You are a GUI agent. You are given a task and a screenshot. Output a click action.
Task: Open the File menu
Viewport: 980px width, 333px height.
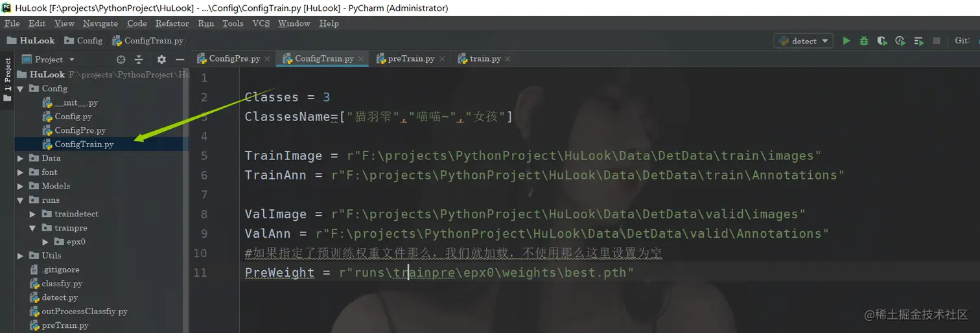12,23
